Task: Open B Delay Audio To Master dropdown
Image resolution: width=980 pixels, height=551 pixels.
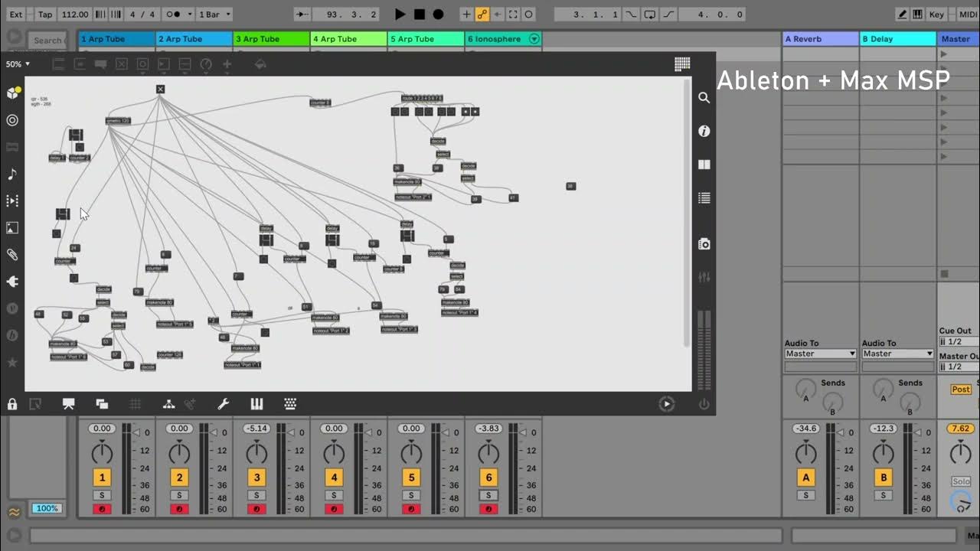Action: pyautogui.click(x=897, y=354)
